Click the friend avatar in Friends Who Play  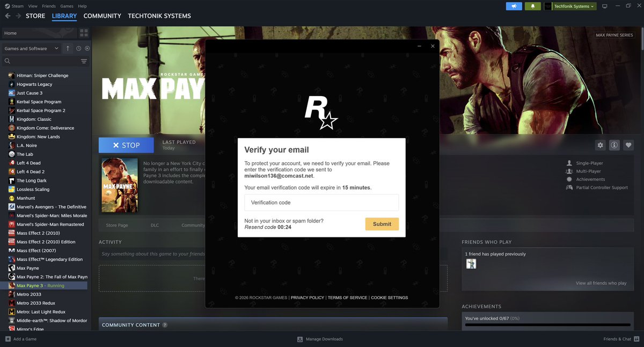click(471, 264)
